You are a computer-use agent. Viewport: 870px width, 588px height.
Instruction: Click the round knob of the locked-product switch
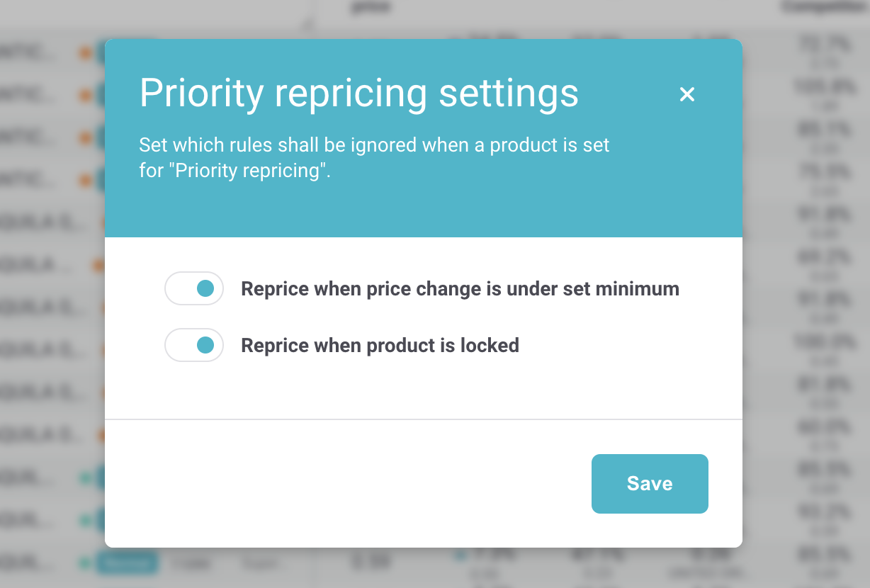(x=205, y=346)
